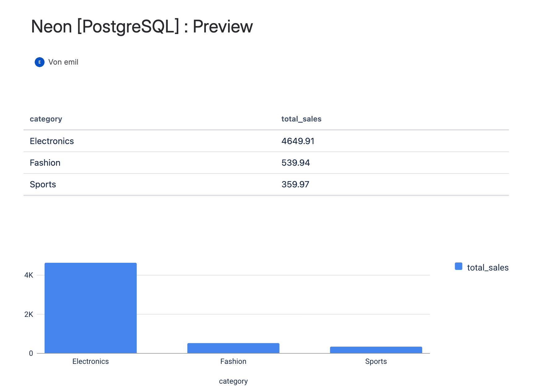Click the Electronics bar in chart
533x392 pixels.
point(90,308)
